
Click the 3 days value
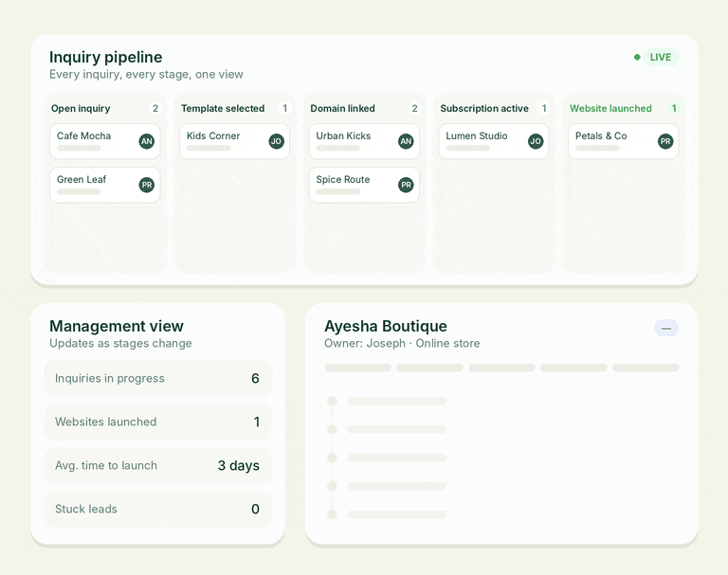coord(239,465)
